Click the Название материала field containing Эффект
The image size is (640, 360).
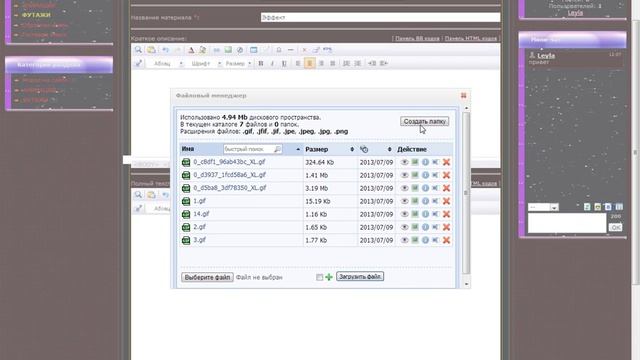coord(380,18)
